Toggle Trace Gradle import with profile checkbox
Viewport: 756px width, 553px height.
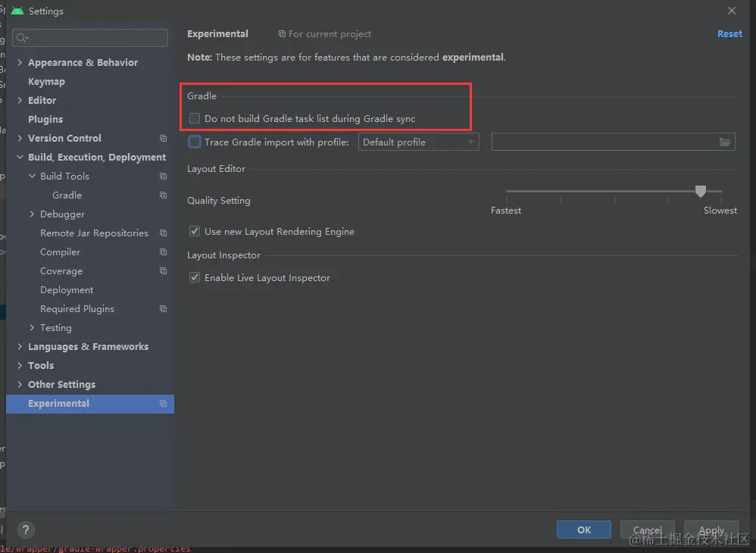195,142
